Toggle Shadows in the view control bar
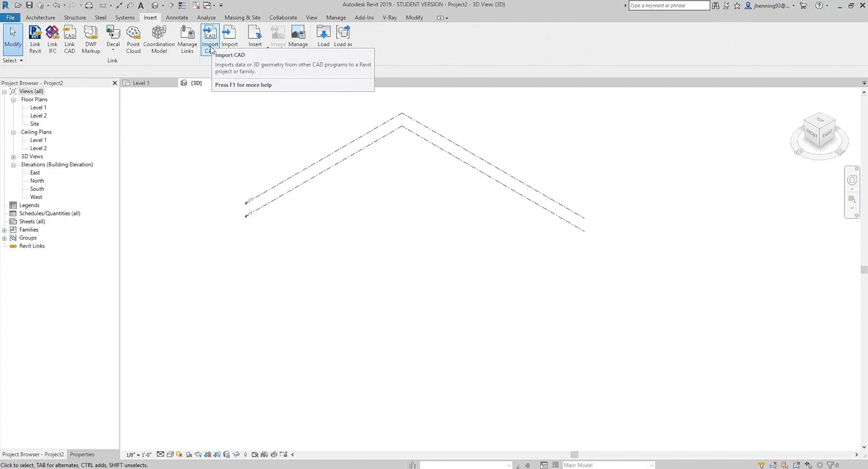The height and width of the screenshot is (469, 868). click(189, 454)
